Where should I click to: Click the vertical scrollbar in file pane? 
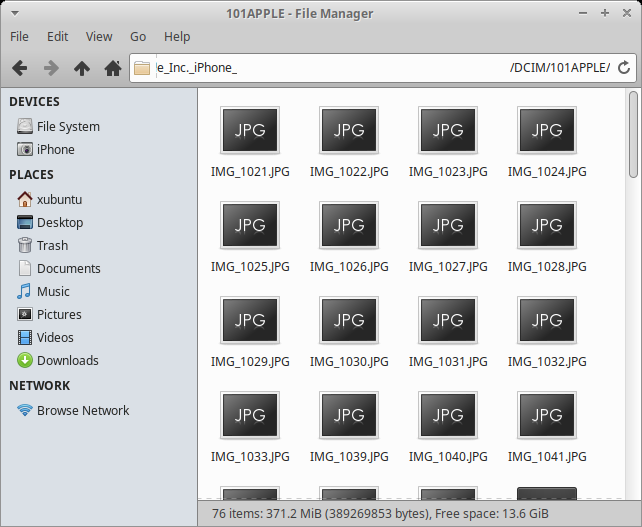633,300
